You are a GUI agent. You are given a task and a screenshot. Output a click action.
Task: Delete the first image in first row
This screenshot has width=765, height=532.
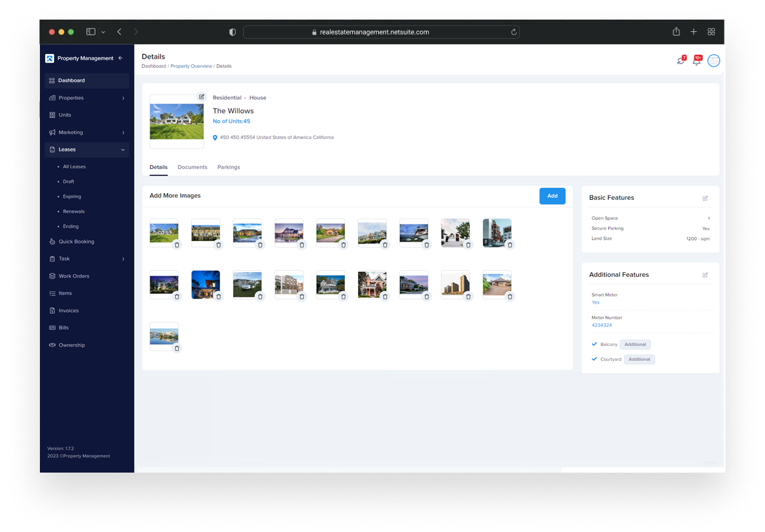tap(177, 245)
